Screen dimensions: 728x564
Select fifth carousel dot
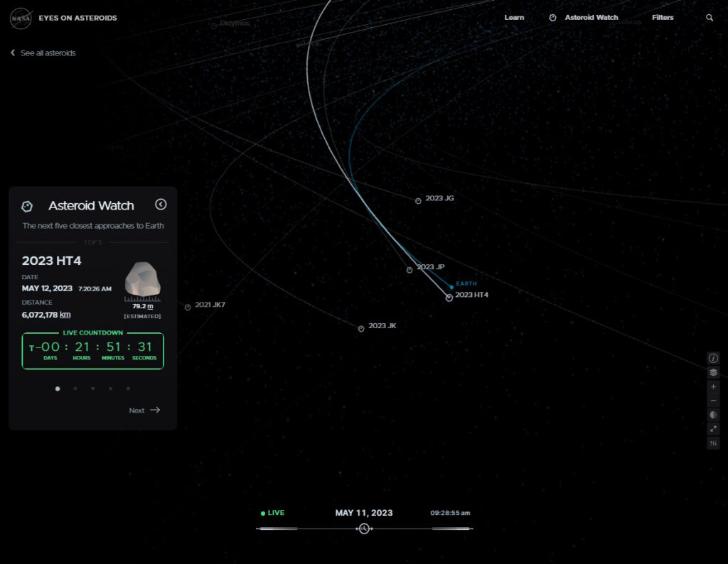click(128, 389)
